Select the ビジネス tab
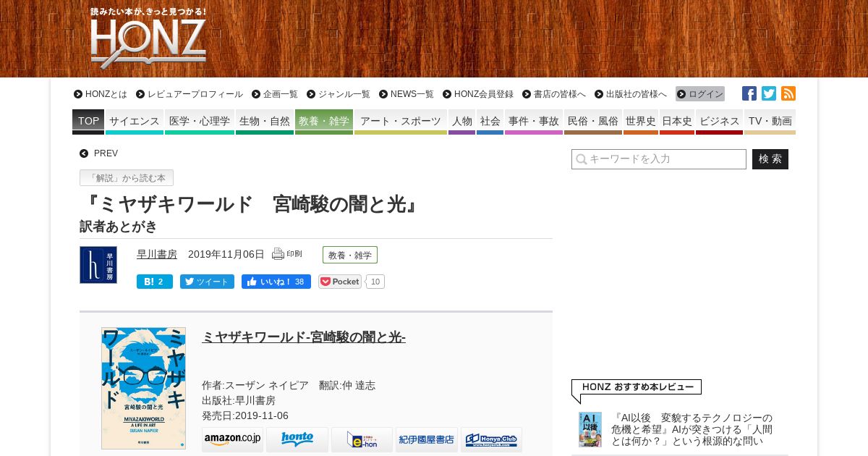Screen dimensions: 868x456 coord(719,122)
